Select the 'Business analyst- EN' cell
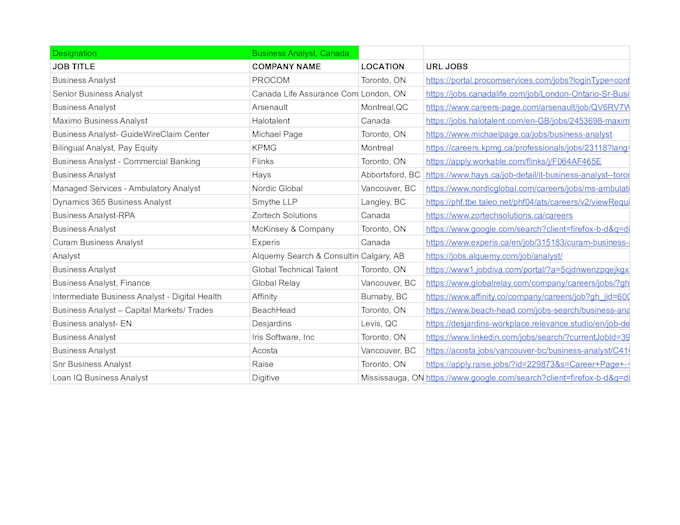 coord(150,323)
